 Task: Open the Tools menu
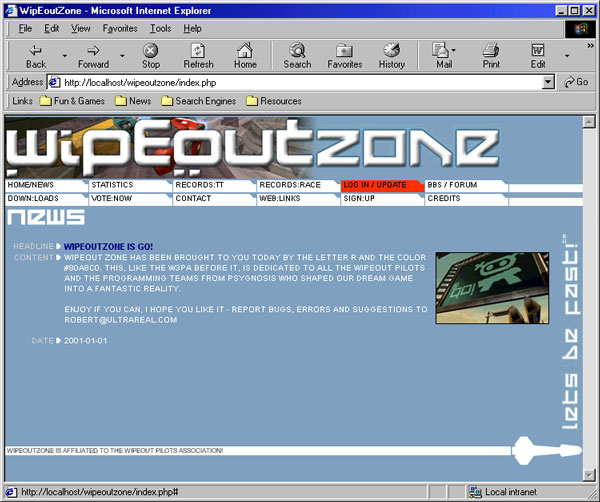tap(160, 28)
